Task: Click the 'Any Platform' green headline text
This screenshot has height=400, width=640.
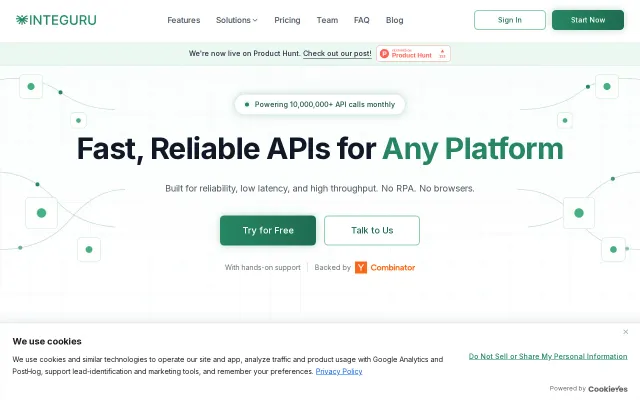Action: click(x=473, y=149)
